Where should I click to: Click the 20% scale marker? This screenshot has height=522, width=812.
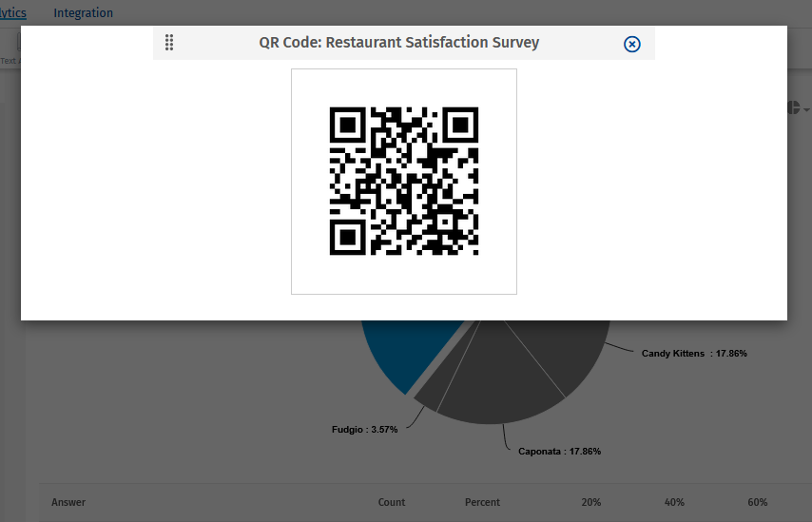point(590,502)
